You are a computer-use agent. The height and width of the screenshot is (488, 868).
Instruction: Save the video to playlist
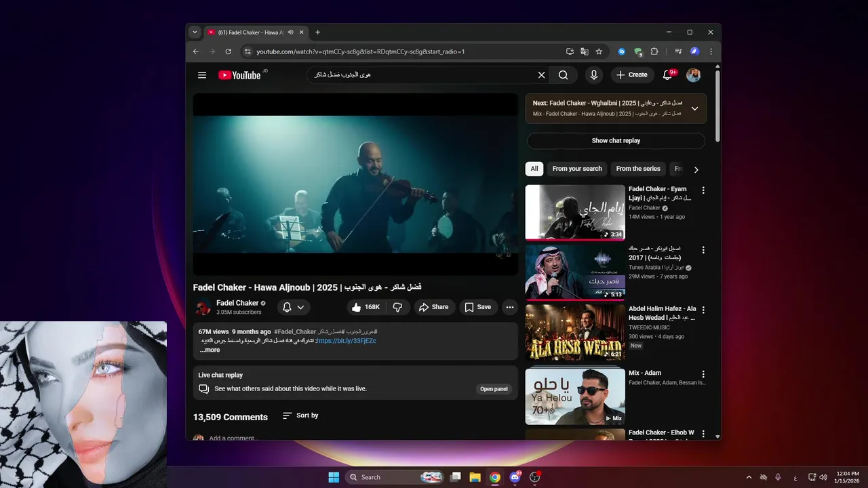coord(478,307)
